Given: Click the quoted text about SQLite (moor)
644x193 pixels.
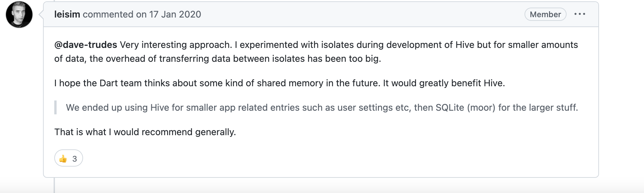Looking at the screenshot, I should tap(322, 107).
